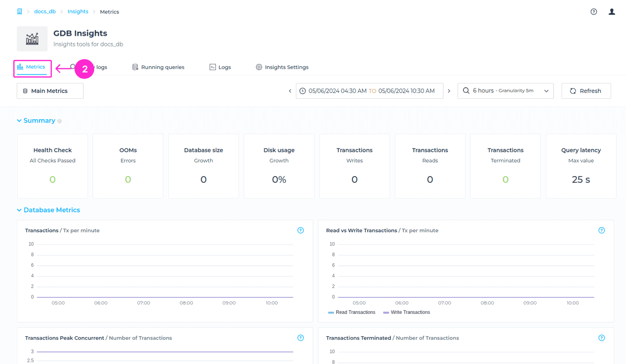Collapse the Summary section

36,121
